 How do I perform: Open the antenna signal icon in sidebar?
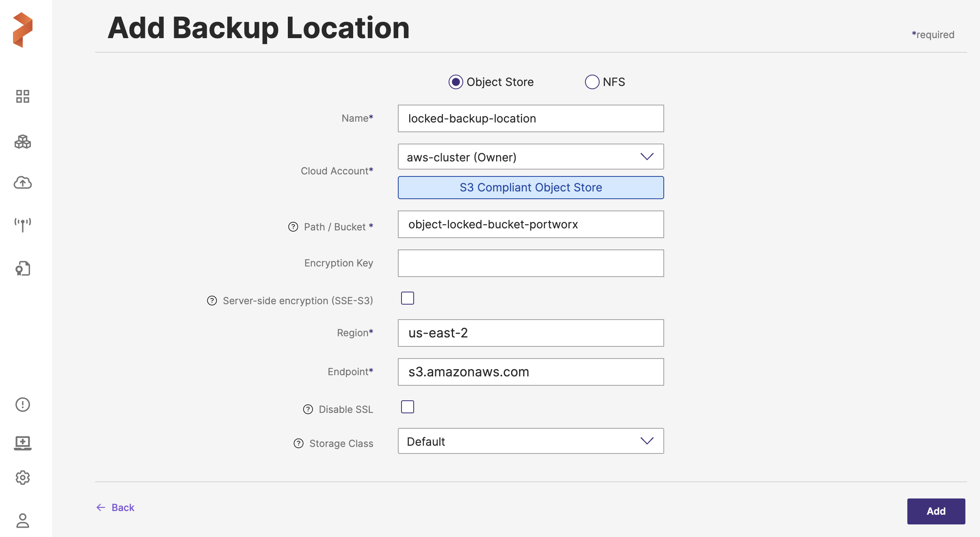coord(23,225)
